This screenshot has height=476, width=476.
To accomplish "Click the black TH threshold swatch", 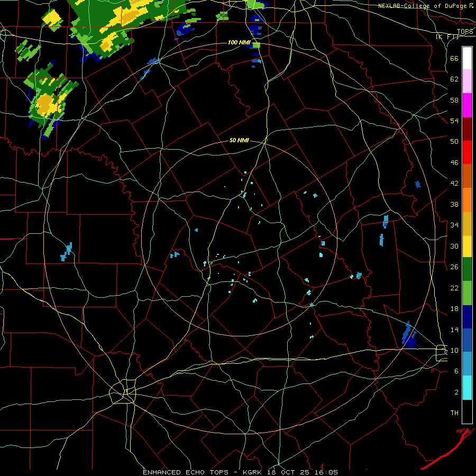I will click(x=467, y=411).
